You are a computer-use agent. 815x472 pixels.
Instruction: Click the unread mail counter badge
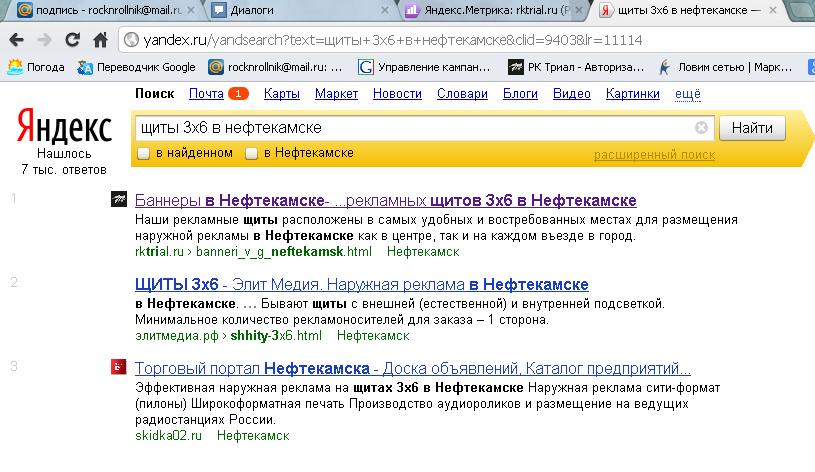coord(239,94)
